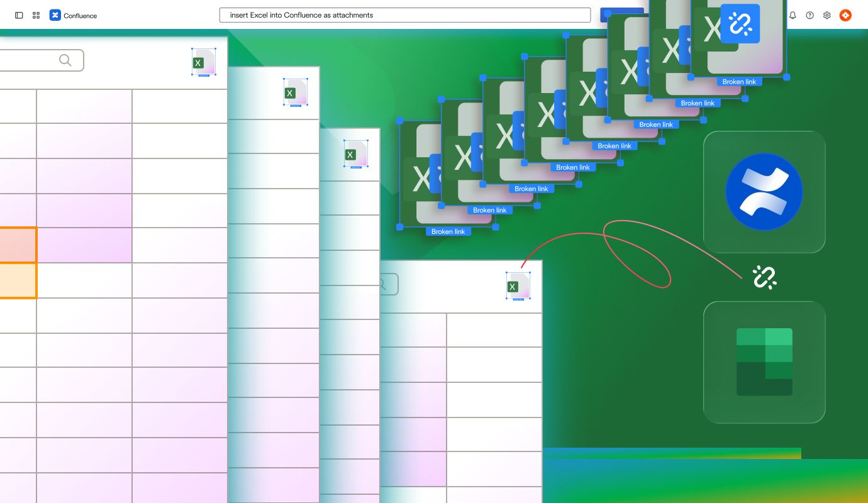868x503 pixels.
Task: Toggle the left sidebar open
Action: coord(18,15)
